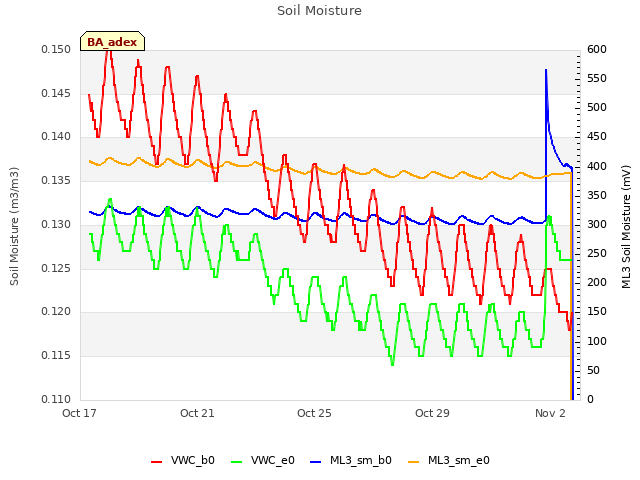Click the 150 right axis value
The image size is (640, 480).
tap(597, 312)
